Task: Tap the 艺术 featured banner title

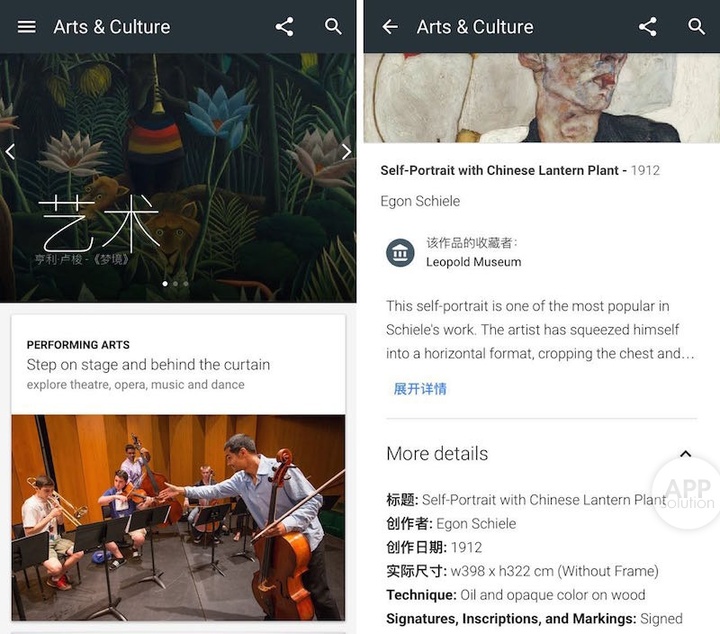Action: coord(99,223)
